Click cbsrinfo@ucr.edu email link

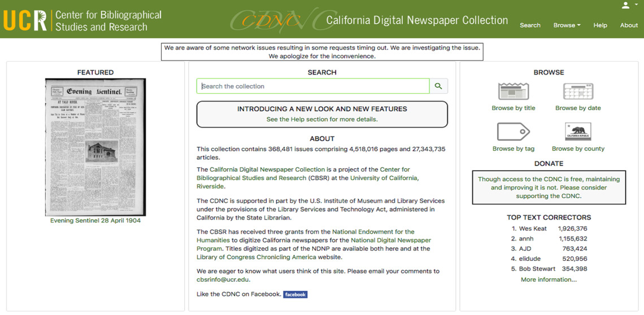coord(222,279)
